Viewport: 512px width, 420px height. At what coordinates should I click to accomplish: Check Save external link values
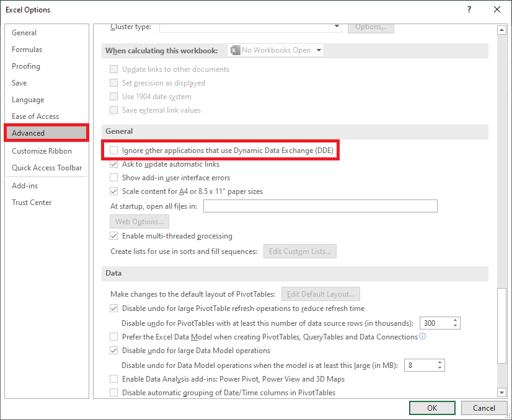click(113, 110)
